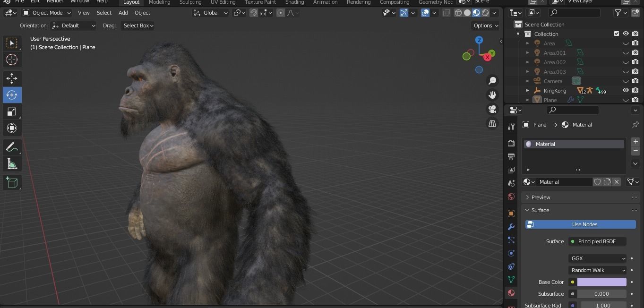This screenshot has height=308, width=644.
Task: Duplicate the Material with new copy icon
Action: pos(607,182)
